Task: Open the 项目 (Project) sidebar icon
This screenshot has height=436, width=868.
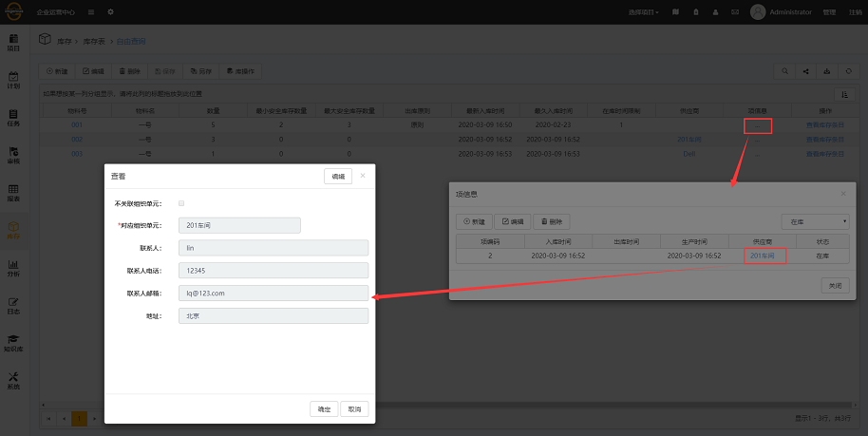Action: pos(13,42)
